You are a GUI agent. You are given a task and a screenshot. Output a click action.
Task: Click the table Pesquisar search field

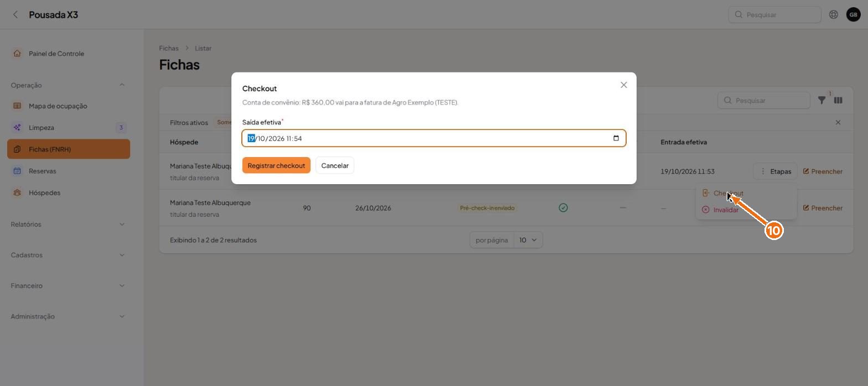pos(764,101)
